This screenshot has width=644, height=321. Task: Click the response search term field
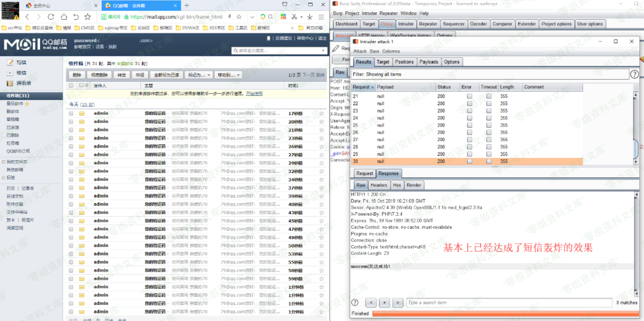coord(509,303)
